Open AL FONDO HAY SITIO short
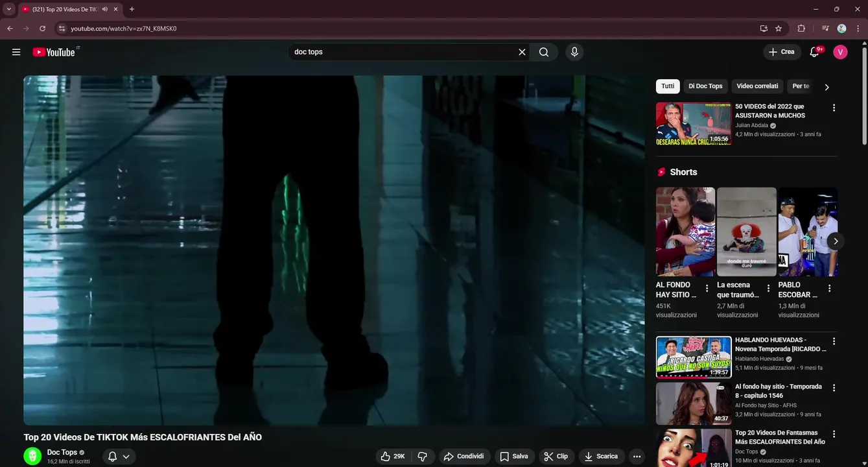The height and width of the screenshot is (467, 868). (x=685, y=232)
